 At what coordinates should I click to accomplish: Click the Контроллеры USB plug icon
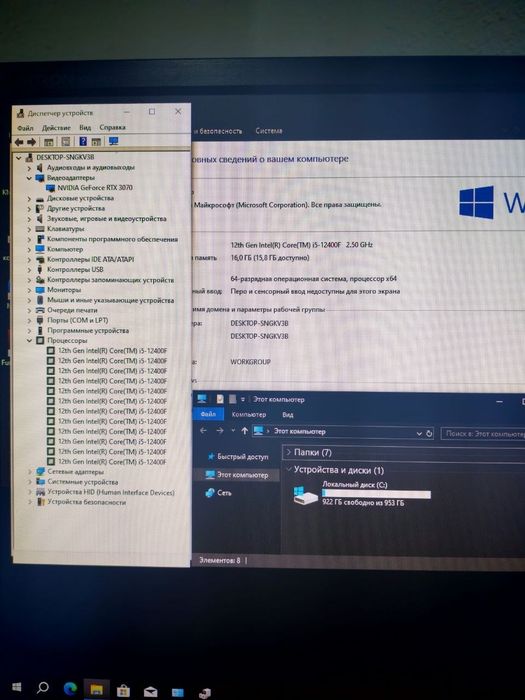click(x=40, y=270)
